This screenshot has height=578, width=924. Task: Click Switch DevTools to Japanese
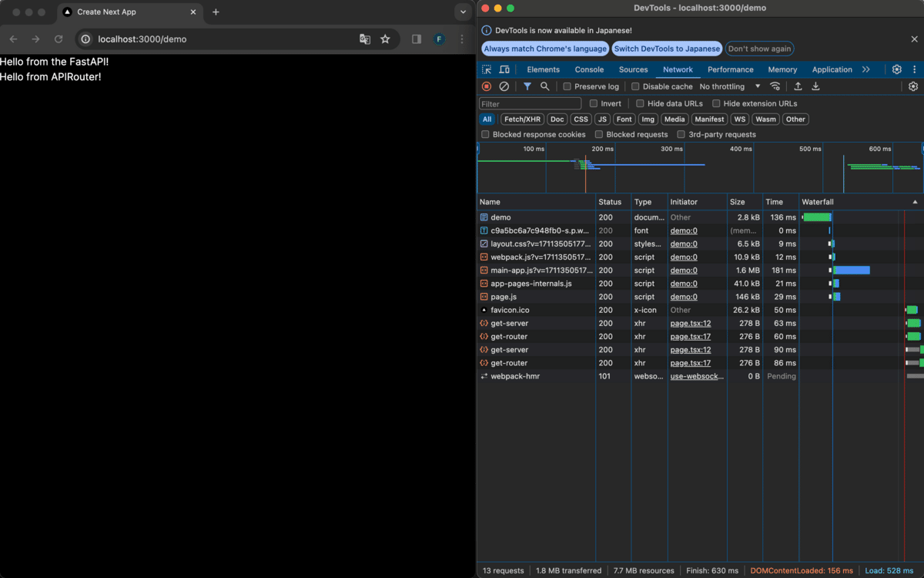coord(665,48)
